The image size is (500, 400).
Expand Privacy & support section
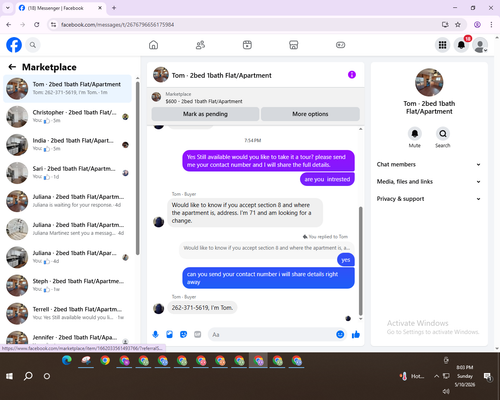pos(429,199)
